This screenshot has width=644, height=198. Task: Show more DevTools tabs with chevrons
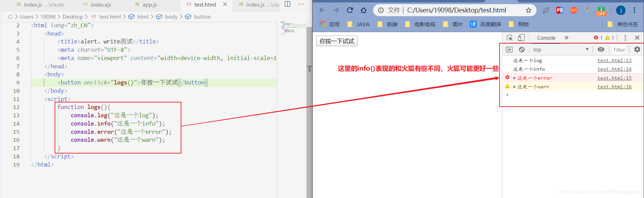coord(567,38)
